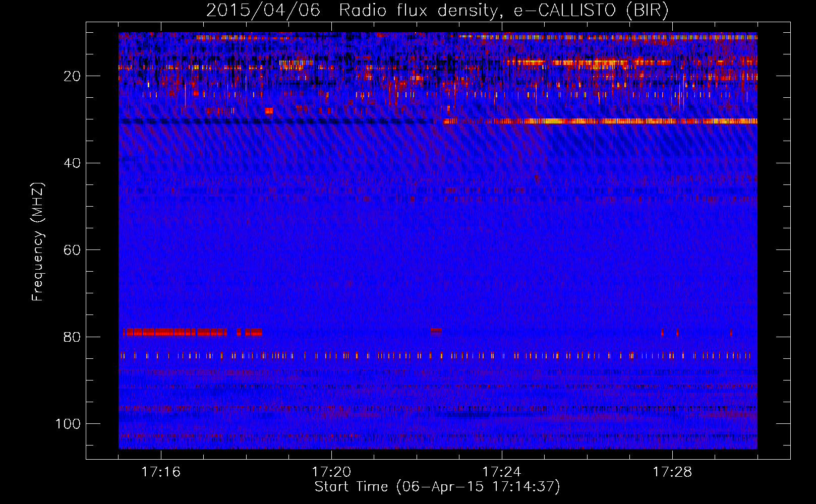The image size is (816, 504).
Task: Click the plot title 'Radio flux density, e-CALLISTO (BIR)'
Action: point(503,10)
